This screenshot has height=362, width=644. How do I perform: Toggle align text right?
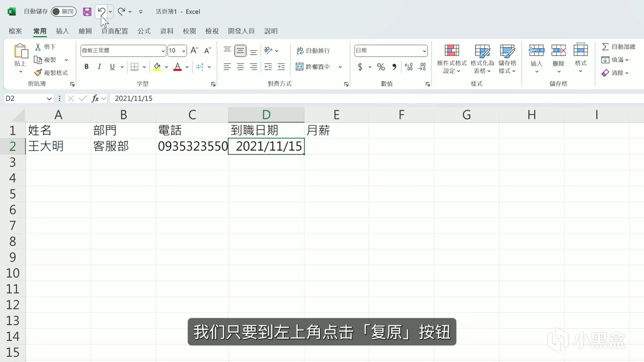click(x=254, y=67)
